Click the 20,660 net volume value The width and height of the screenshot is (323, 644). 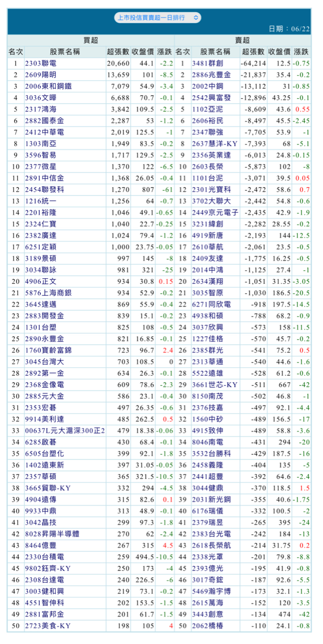[x=118, y=64]
